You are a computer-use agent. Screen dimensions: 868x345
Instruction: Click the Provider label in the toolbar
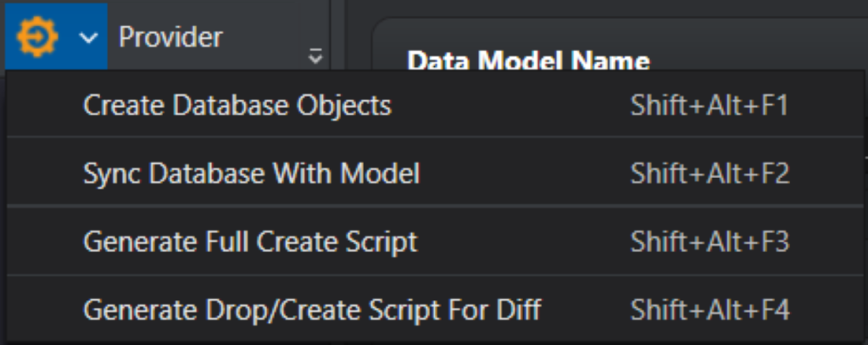[170, 37]
